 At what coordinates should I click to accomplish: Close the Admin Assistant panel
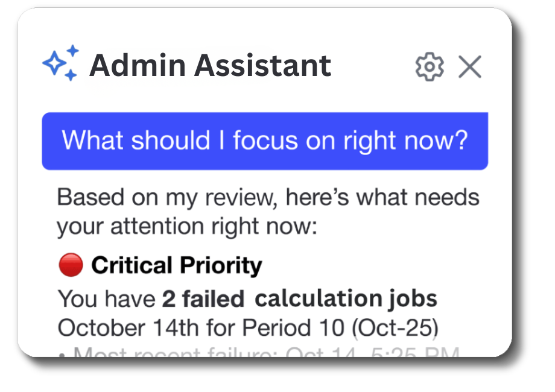(469, 66)
